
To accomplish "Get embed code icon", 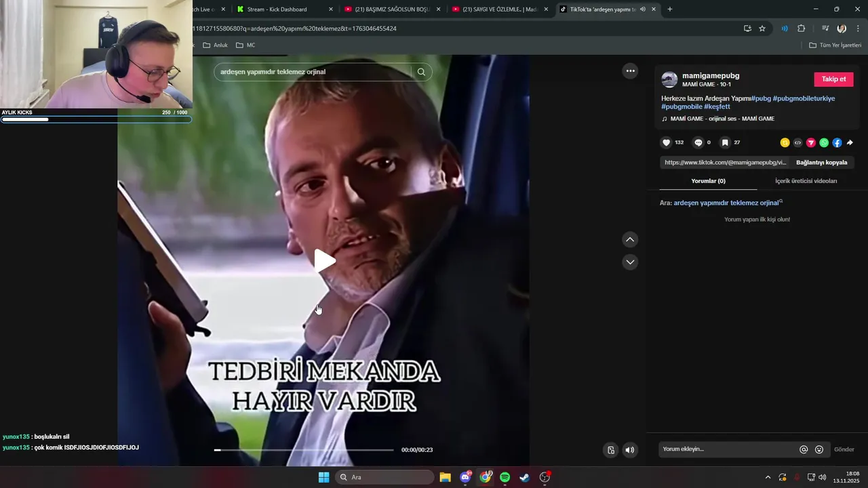I will [x=797, y=142].
